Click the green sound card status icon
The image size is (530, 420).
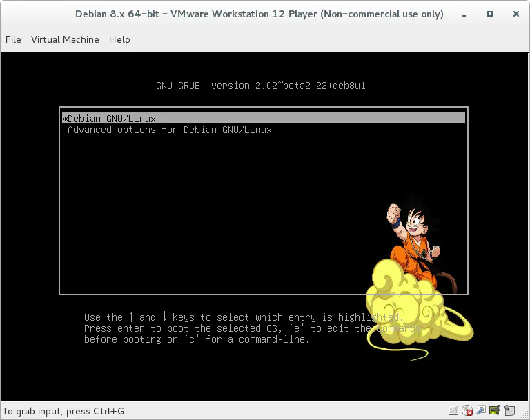[x=495, y=410]
